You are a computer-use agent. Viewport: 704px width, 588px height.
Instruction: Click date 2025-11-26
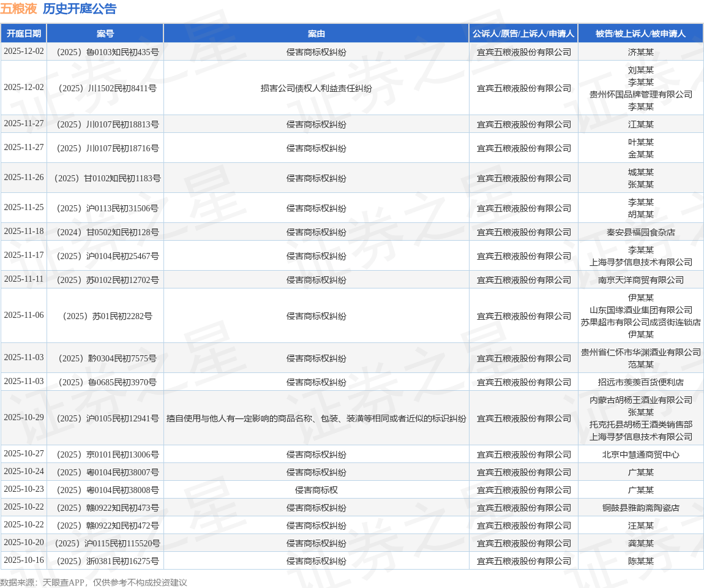[24, 178]
